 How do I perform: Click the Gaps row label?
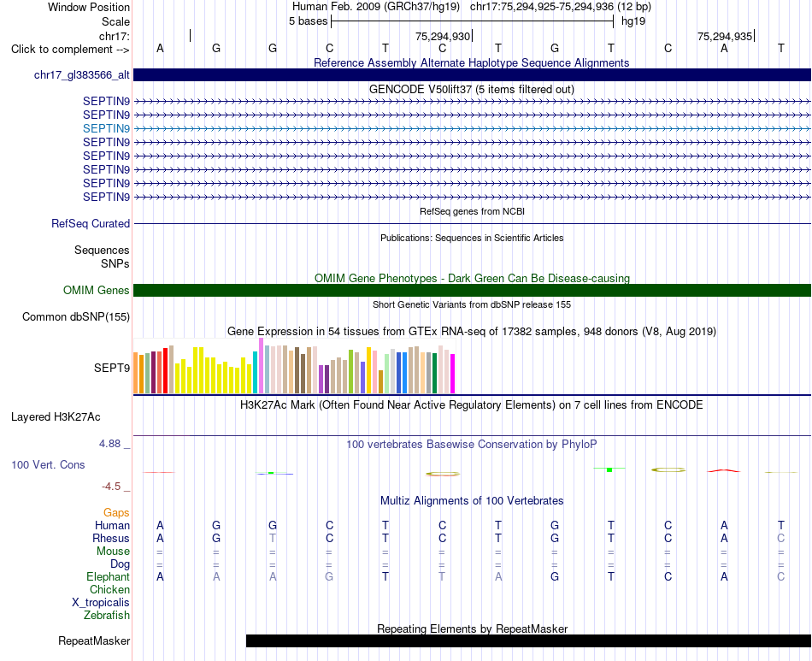[116, 512]
